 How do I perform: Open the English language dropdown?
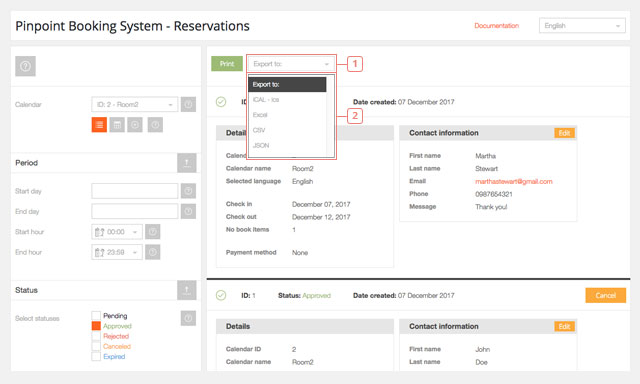582,26
